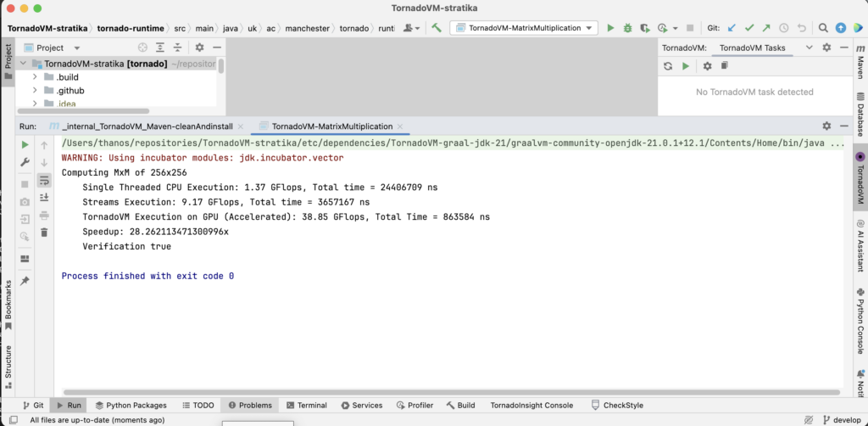
Task: Open the Python Packages tool window
Action: [x=131, y=406]
